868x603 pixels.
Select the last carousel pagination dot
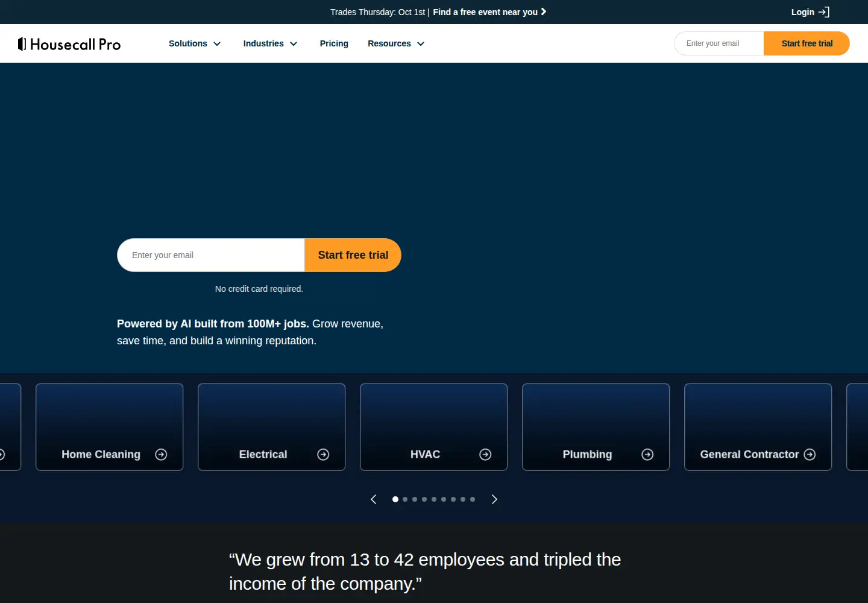coord(473,499)
